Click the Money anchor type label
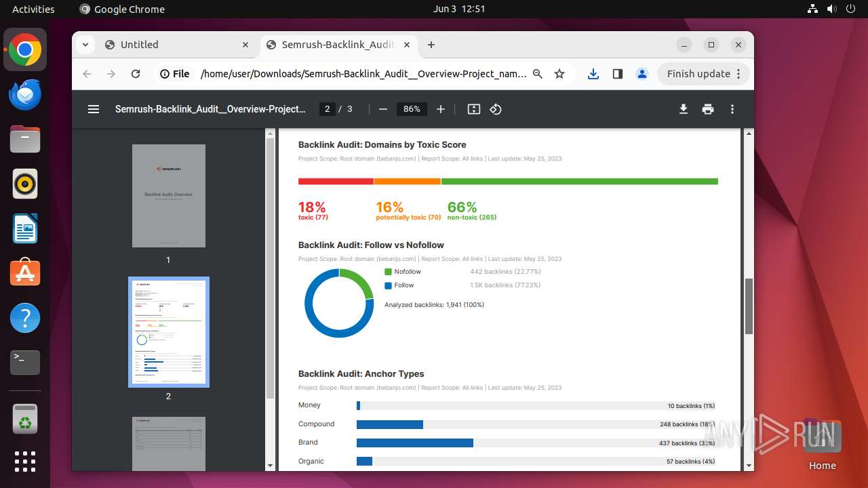Screen dimensions: 868x488 (309, 405)
